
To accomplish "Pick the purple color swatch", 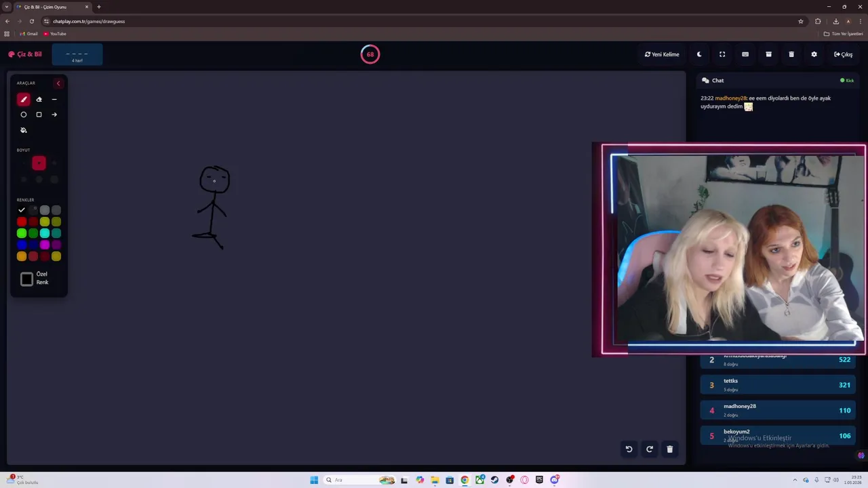I will pos(56,245).
